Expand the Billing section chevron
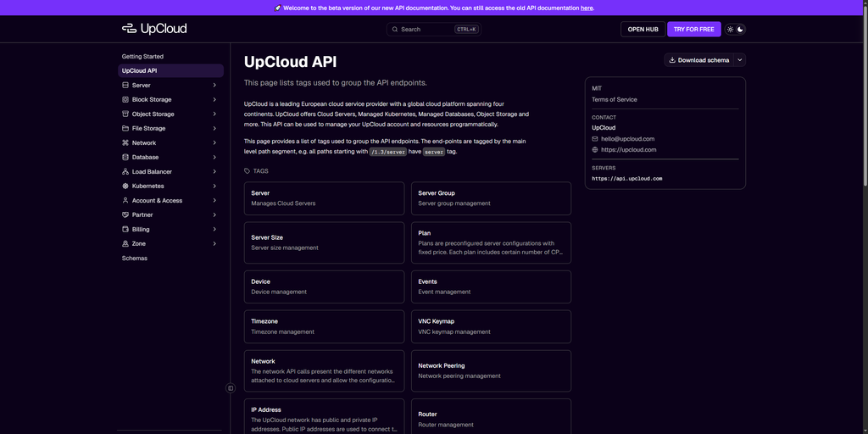Image resolution: width=868 pixels, height=434 pixels. (214, 229)
